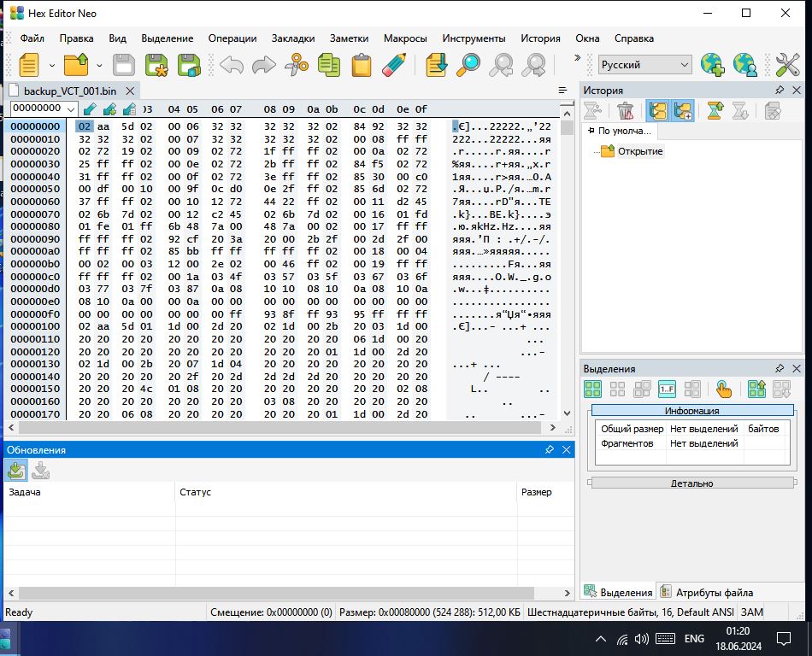Click the open file folder icon

[x=75, y=65]
